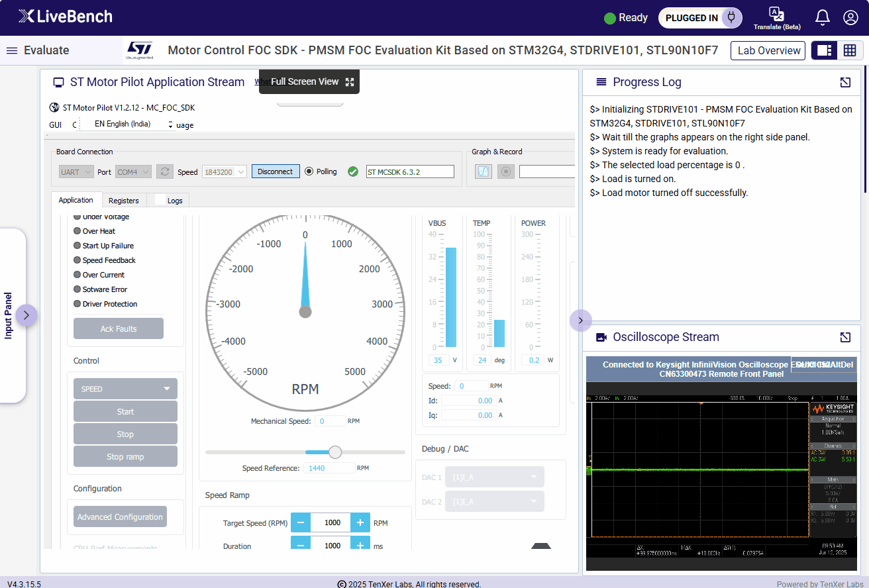Viewport: 869px width, 588px height.
Task: Open the baud rate Speed dropdown
Action: tap(224, 171)
